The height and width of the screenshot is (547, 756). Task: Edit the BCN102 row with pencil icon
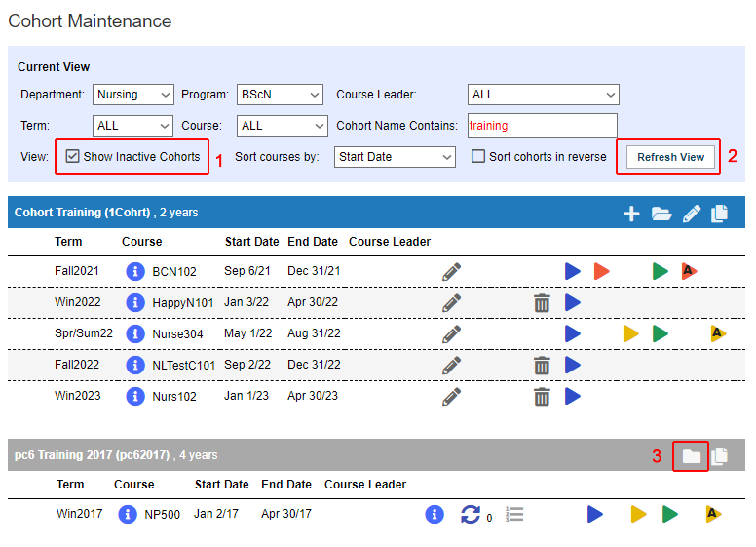click(451, 272)
